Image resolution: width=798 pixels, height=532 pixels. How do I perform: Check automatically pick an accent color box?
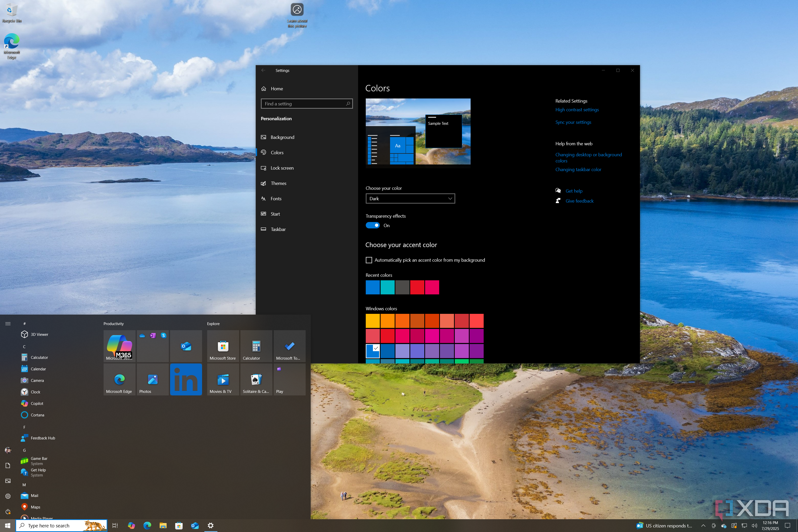point(369,260)
